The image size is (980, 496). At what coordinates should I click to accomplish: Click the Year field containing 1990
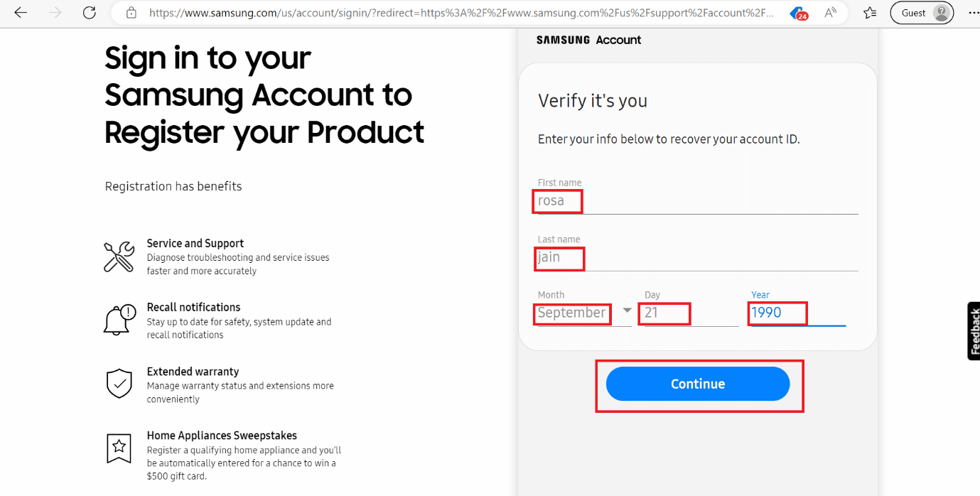[x=777, y=313]
